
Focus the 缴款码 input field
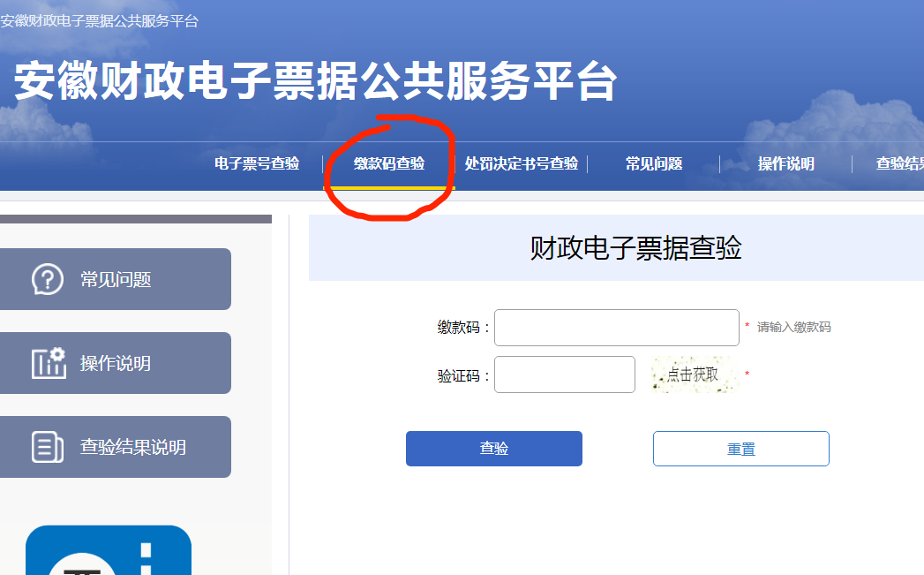point(616,328)
